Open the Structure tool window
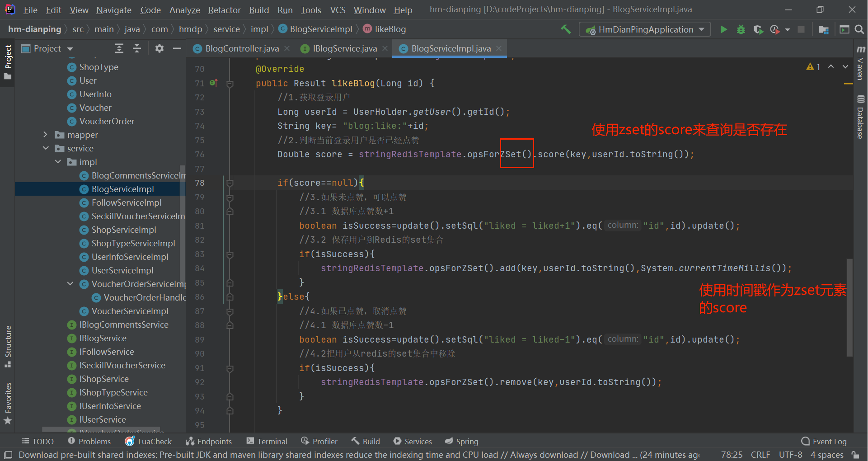868x461 pixels. (8, 346)
